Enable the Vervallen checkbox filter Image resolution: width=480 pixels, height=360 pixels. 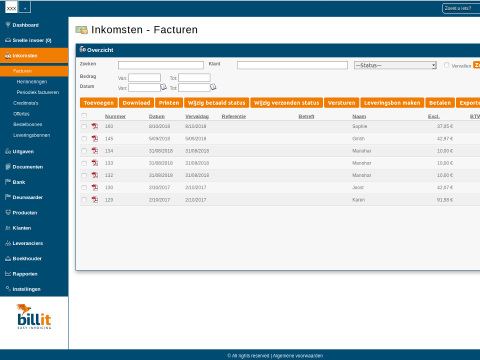tap(446, 65)
